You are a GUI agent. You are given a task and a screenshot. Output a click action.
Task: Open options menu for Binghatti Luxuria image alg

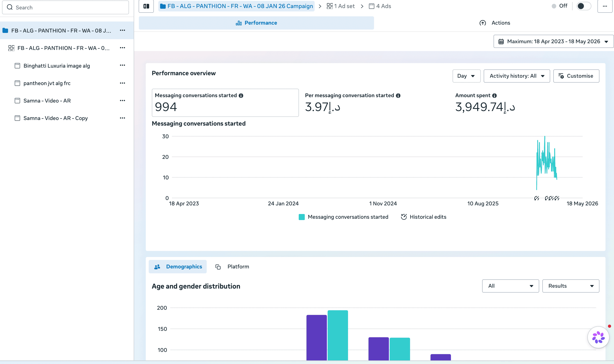point(122,65)
